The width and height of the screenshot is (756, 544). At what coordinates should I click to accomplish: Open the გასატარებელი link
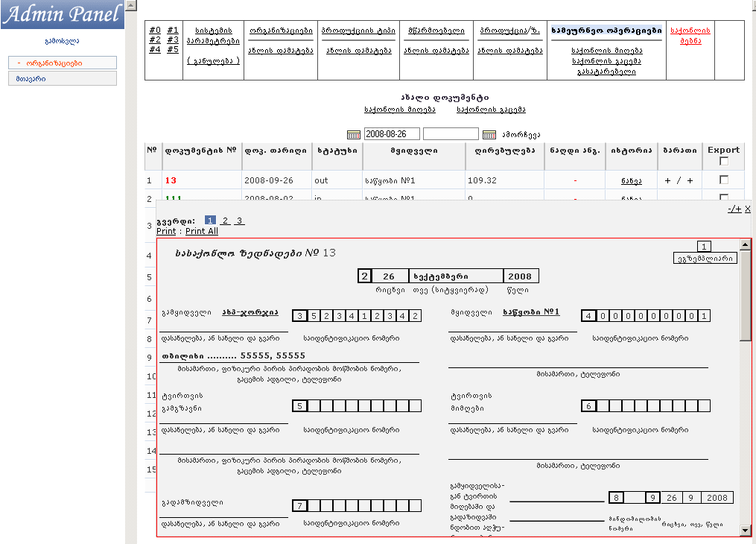click(x=606, y=72)
